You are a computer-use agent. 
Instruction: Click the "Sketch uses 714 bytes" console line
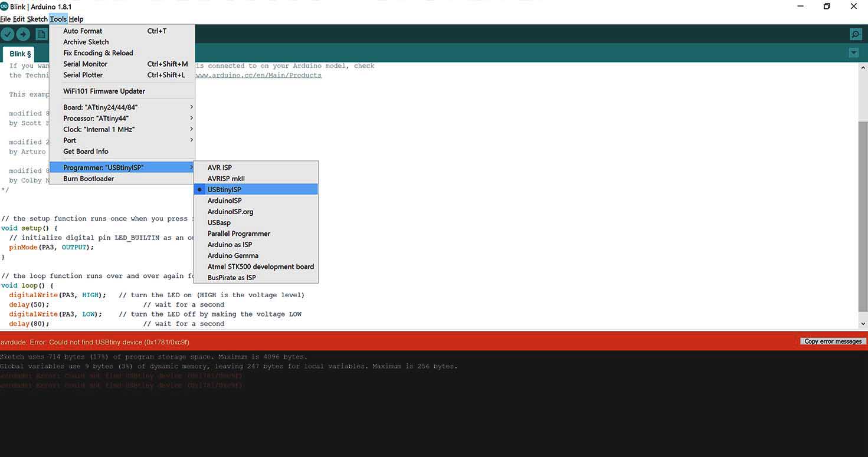pyautogui.click(x=153, y=357)
